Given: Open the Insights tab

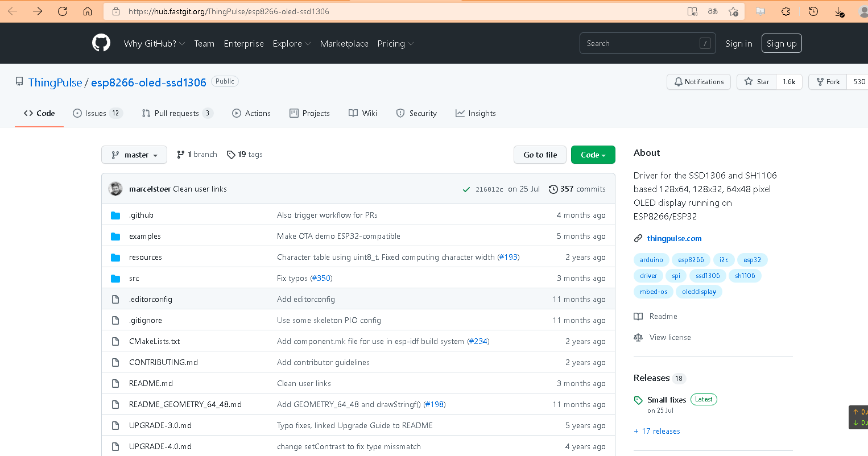Looking at the screenshot, I should [476, 113].
